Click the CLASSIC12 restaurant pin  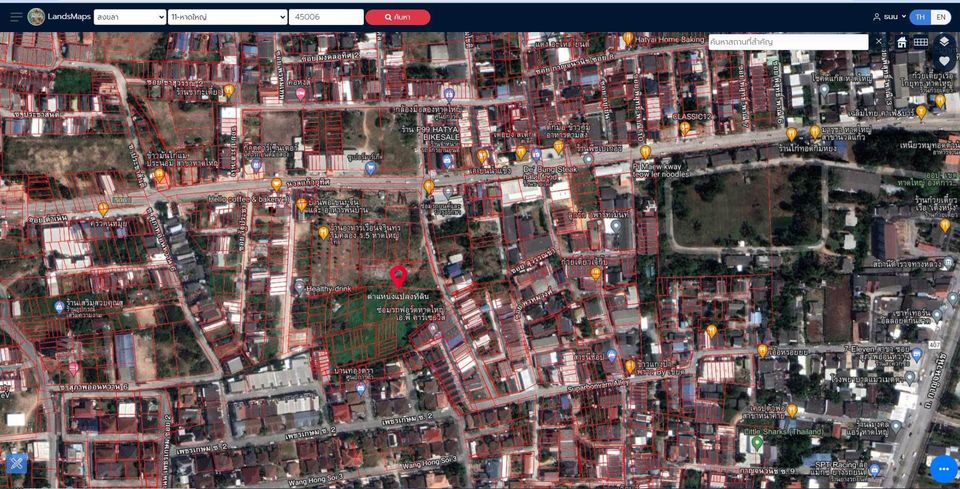point(685,129)
